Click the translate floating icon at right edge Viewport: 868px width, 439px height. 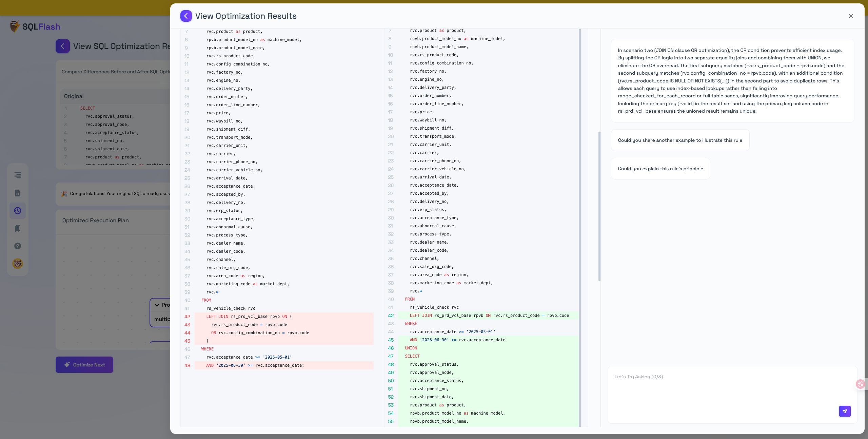(860, 384)
